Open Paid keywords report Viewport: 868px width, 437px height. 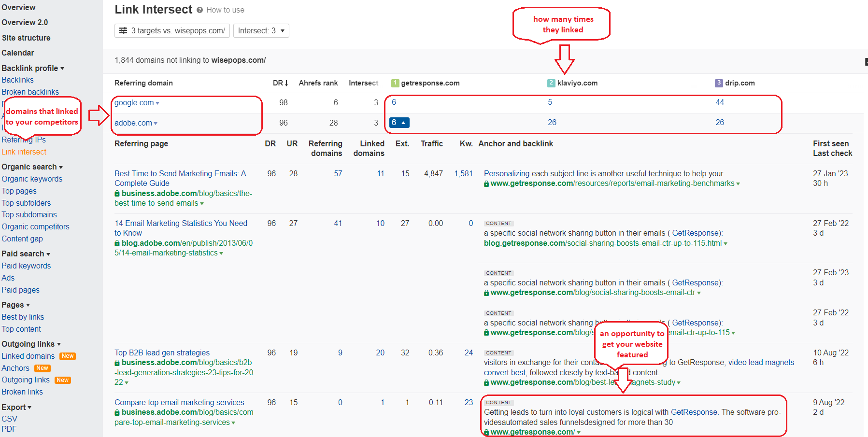(26, 266)
